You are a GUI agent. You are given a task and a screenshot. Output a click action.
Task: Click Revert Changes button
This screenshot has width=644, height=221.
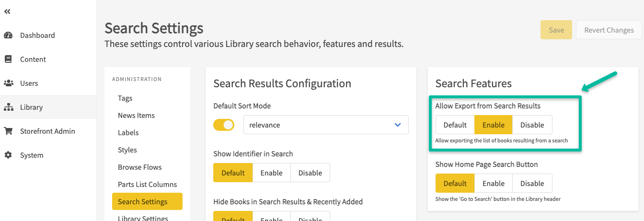click(x=609, y=30)
